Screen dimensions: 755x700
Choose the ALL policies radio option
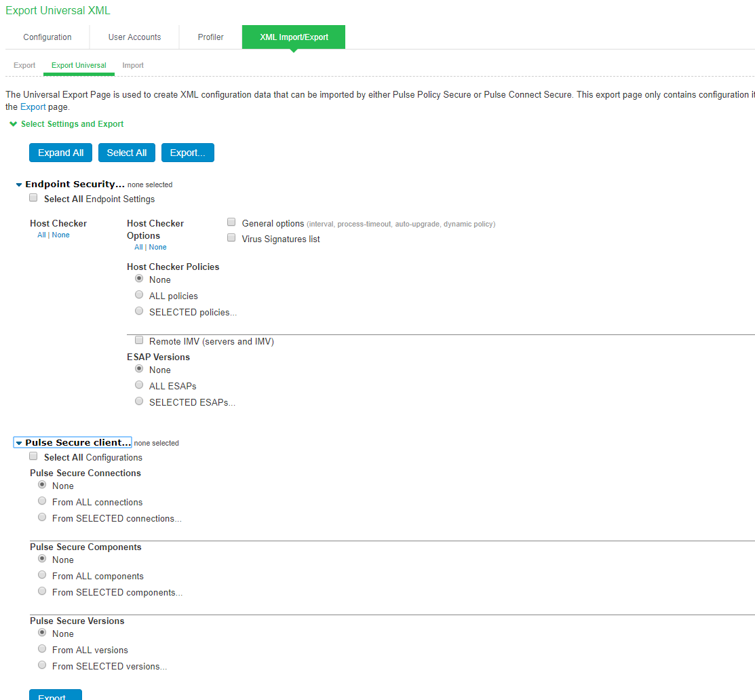coord(139,294)
